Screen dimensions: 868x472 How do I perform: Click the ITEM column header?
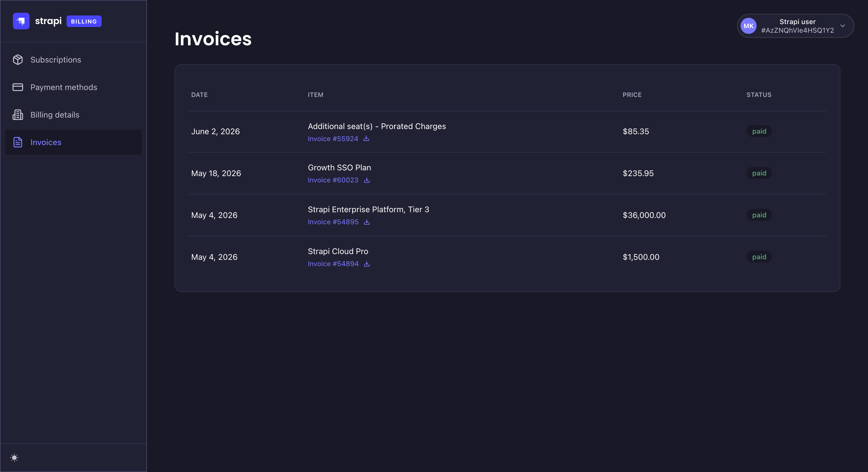pyautogui.click(x=315, y=95)
